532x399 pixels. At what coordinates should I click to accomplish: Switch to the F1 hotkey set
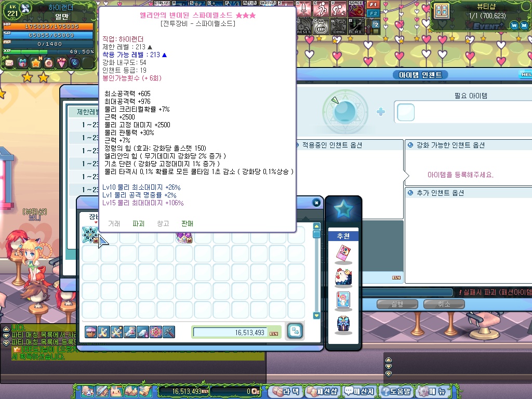point(373,5)
